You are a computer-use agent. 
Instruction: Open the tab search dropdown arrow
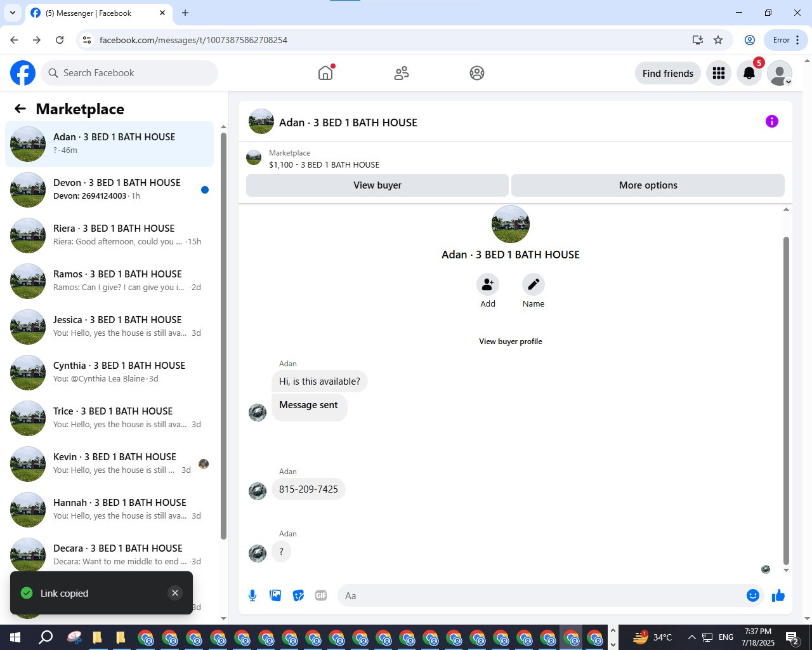[x=13, y=13]
